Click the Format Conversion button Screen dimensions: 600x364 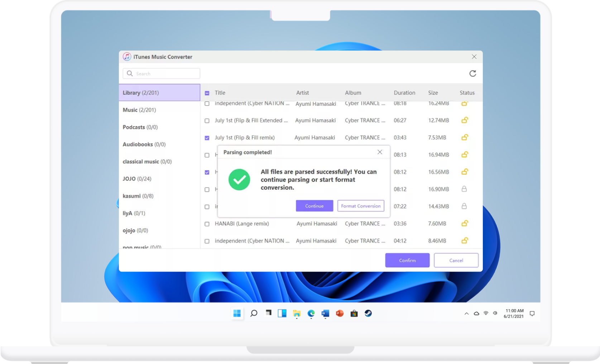(x=361, y=206)
